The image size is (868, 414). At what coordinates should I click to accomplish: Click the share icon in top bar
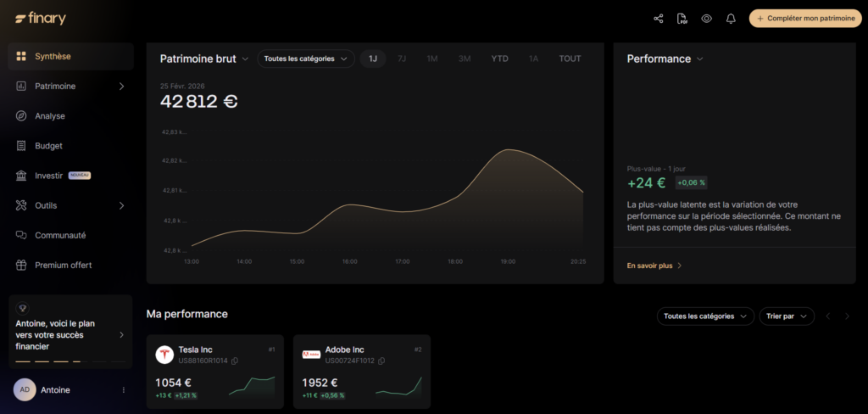(659, 19)
